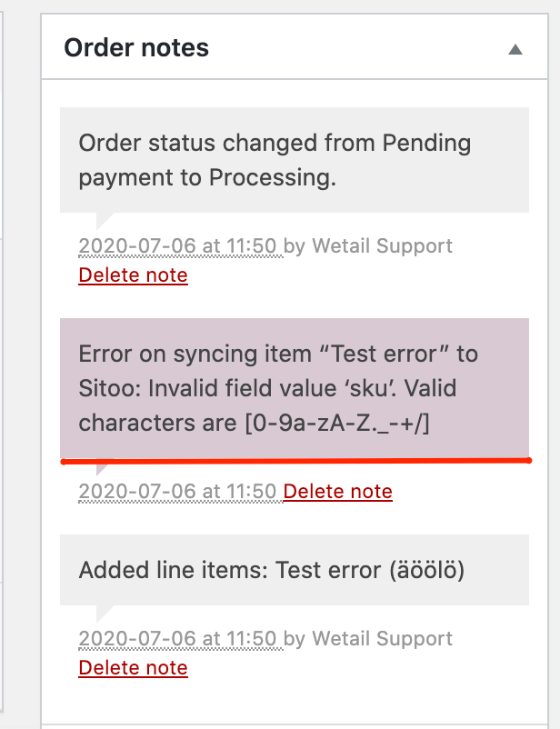Delete the Sitoo sync error note
Viewport: 560px width, 729px height.
coord(337,492)
